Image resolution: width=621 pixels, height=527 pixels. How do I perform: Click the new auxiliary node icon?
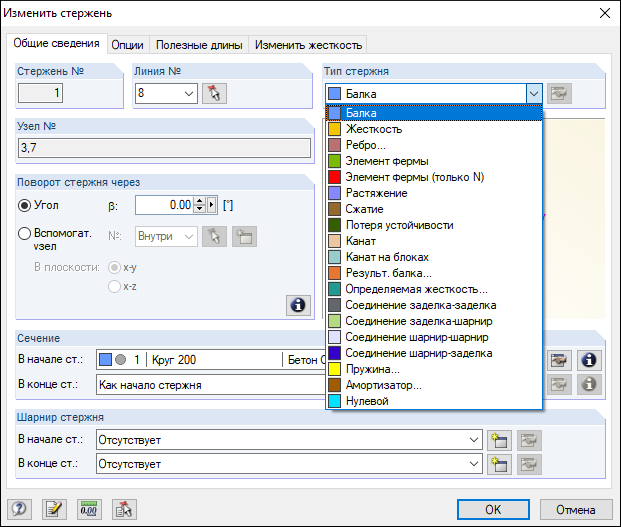(x=244, y=237)
